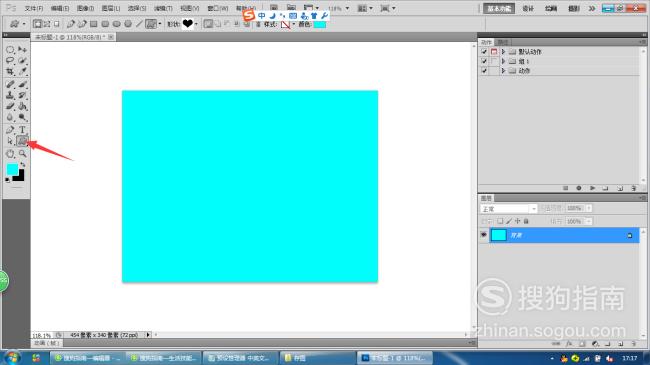This screenshot has height=365, width=650.
Task: Pick Freeform Pen in options bar
Action: 82,24
